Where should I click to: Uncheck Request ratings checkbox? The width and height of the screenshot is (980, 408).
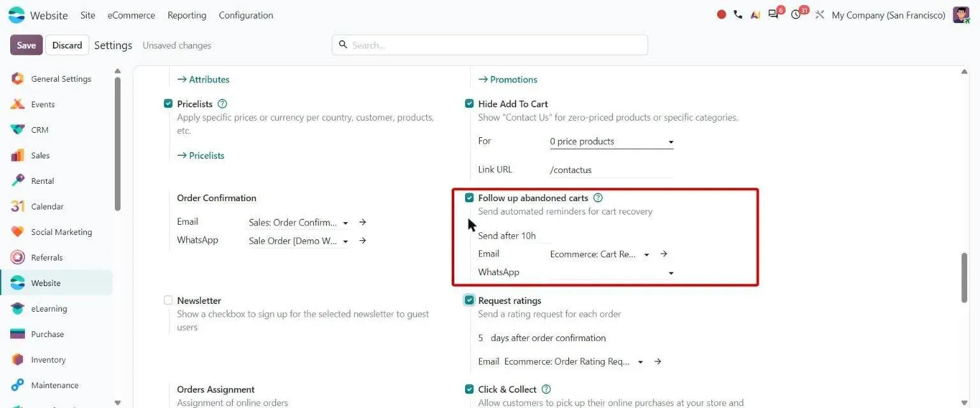coord(470,300)
